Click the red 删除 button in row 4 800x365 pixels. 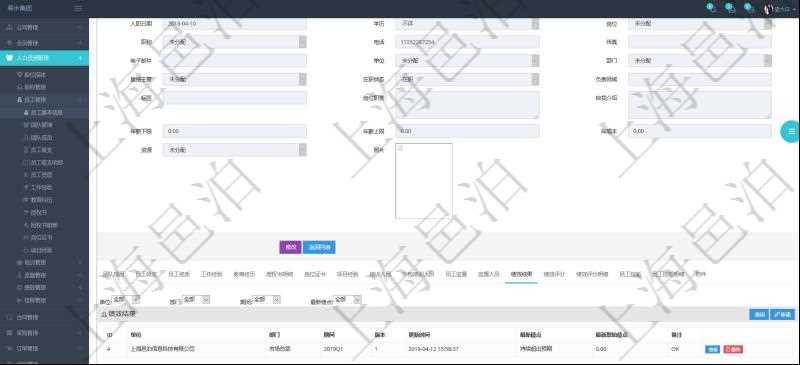(733, 349)
